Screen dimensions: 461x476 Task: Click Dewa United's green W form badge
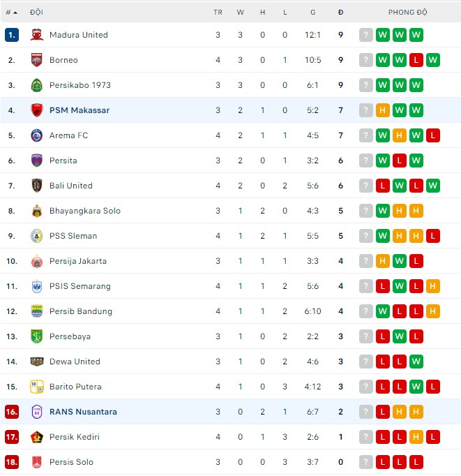pos(416,362)
